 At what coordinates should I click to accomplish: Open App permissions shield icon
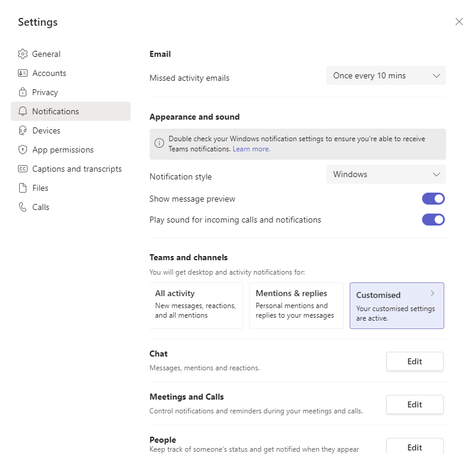click(x=23, y=150)
